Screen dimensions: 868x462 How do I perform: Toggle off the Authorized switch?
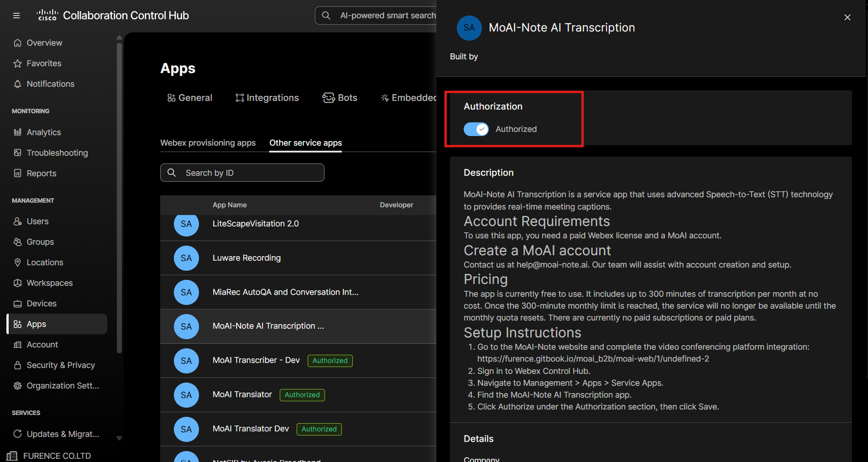(x=476, y=129)
